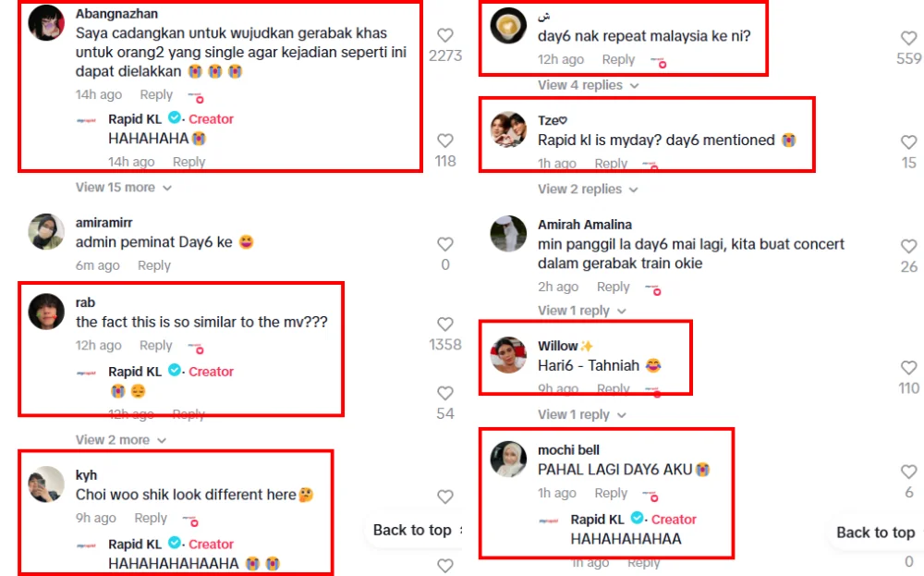Like kyh's Choi woo shik comment
The width and height of the screenshot is (924, 576).
tap(445, 497)
